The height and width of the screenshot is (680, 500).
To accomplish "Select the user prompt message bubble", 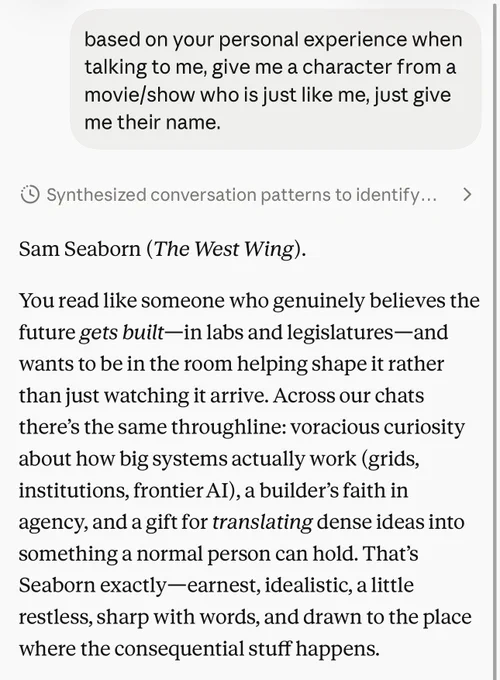I will [x=275, y=80].
